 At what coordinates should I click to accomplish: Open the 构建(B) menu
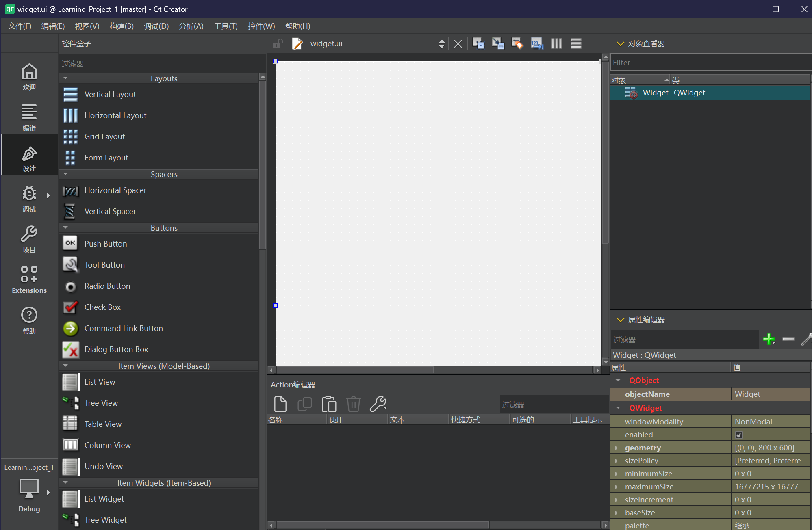[122, 26]
